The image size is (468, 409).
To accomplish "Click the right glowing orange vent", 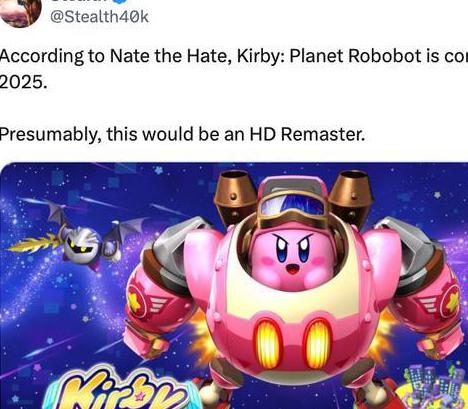I will pyautogui.click(x=318, y=343).
